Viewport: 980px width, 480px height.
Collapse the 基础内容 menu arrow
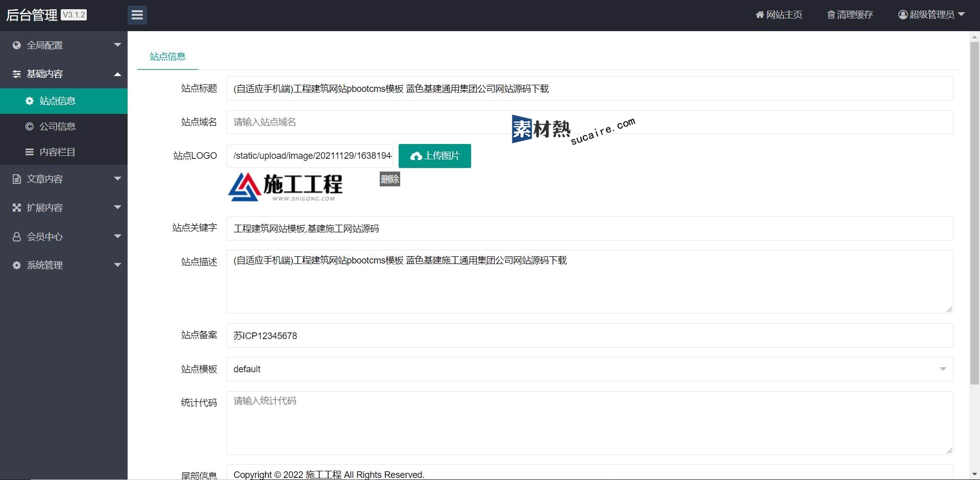click(118, 74)
